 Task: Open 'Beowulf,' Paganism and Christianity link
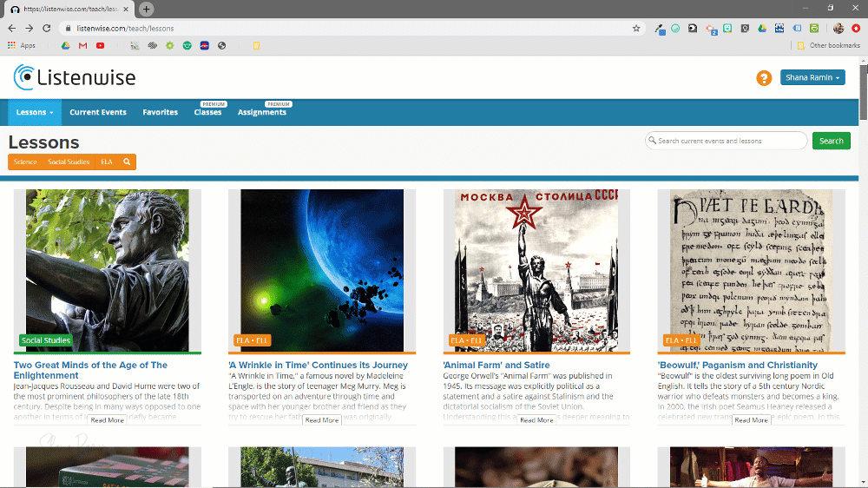737,365
